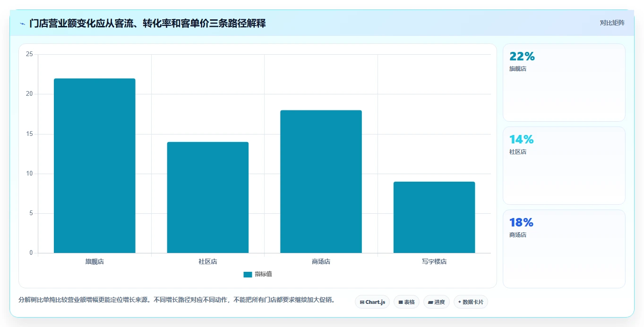Click the lightning icon beside the title
This screenshot has height=327, width=644.
[x=22, y=23]
